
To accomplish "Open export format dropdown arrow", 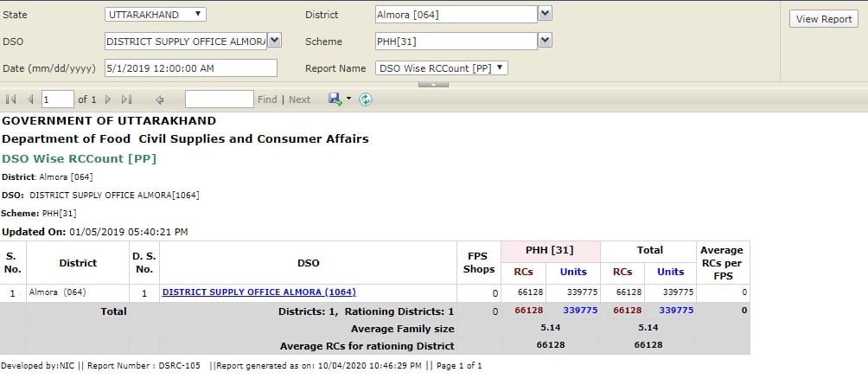I will point(348,99).
